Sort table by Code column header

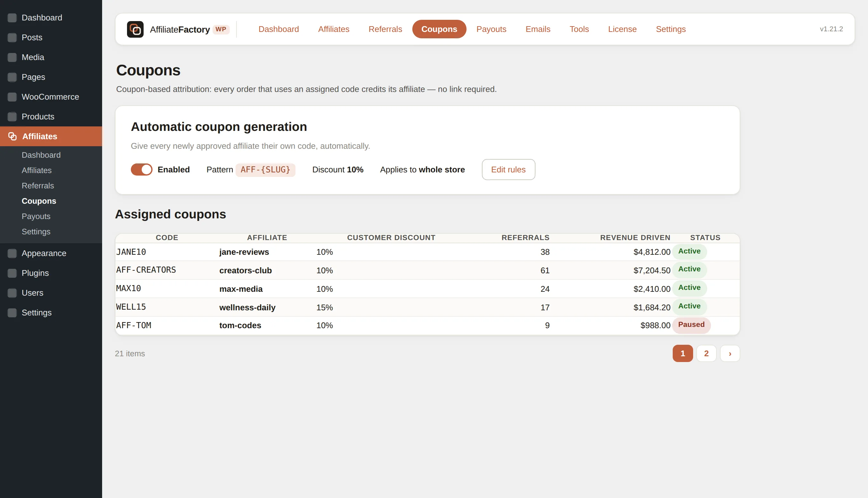(x=167, y=238)
